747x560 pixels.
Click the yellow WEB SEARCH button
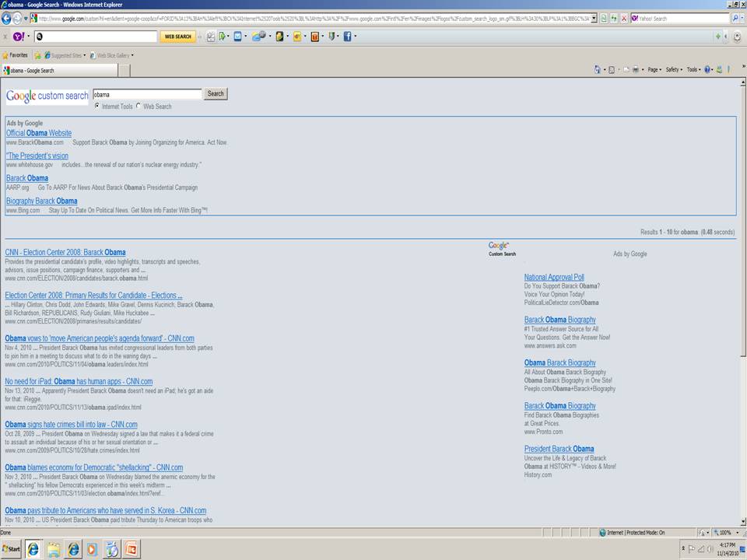click(x=177, y=37)
